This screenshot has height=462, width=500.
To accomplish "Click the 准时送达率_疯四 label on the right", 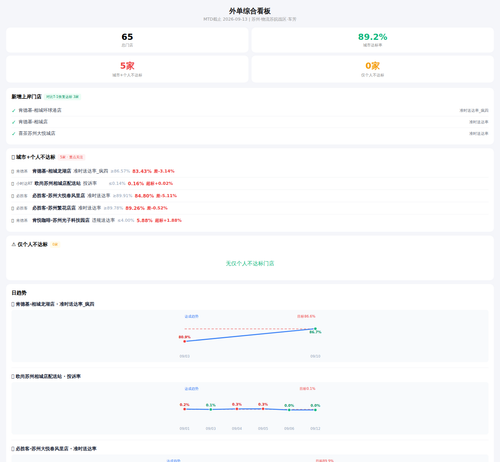I will click(474, 110).
